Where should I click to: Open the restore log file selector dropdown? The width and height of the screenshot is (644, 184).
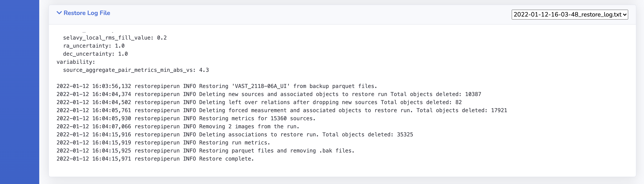tap(570, 14)
